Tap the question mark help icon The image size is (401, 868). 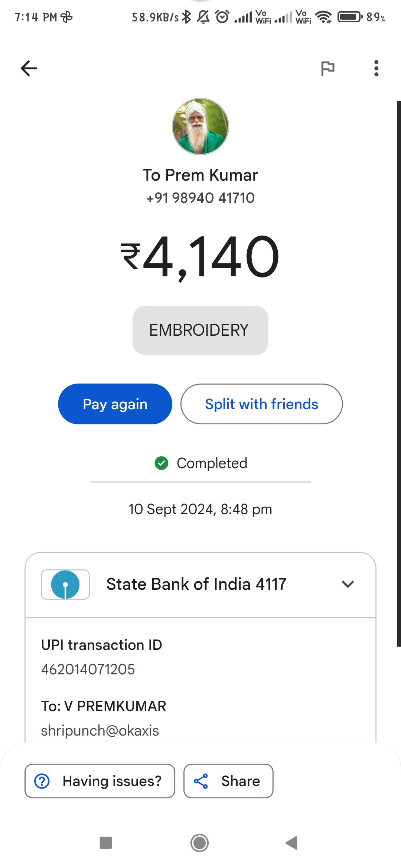[42, 781]
